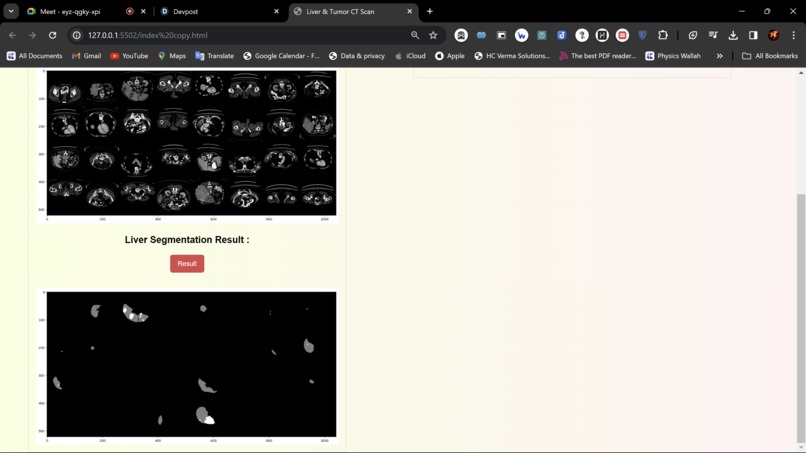
Task: Click the page vertical scrollbar thumb
Action: point(801,318)
